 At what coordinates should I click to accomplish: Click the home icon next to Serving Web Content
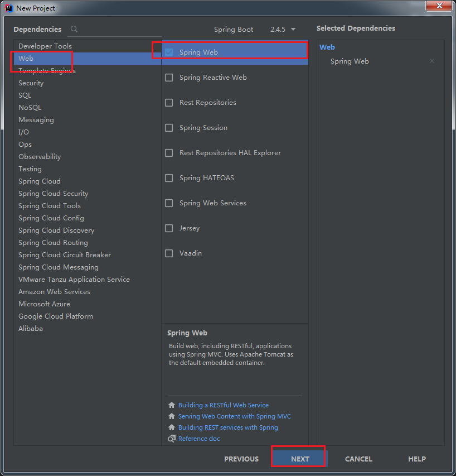click(172, 416)
